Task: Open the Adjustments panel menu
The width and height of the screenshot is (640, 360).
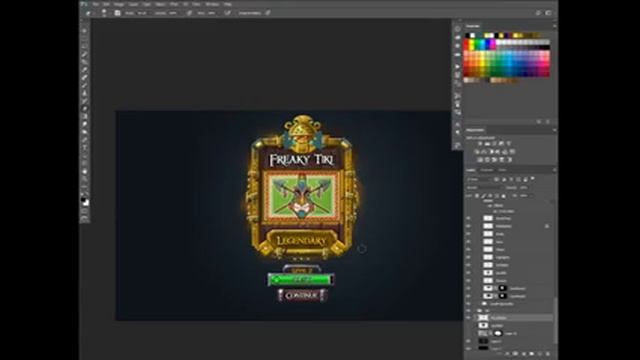Action: tap(554, 130)
